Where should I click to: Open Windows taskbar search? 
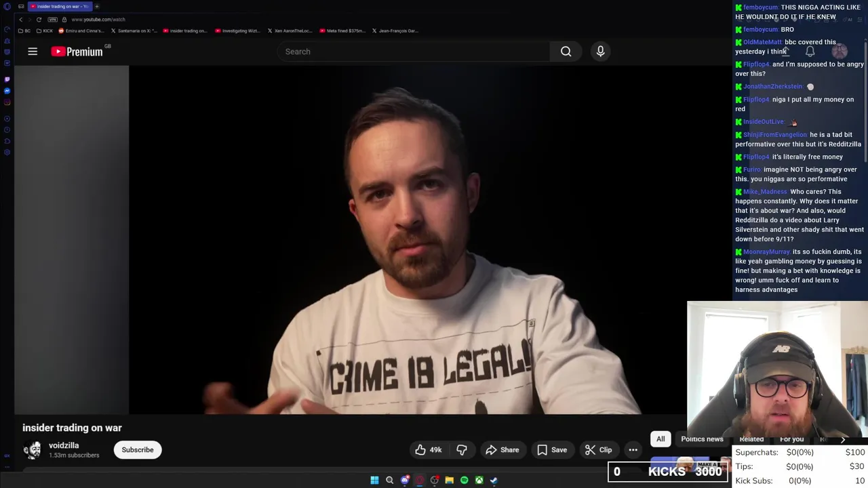click(x=389, y=480)
